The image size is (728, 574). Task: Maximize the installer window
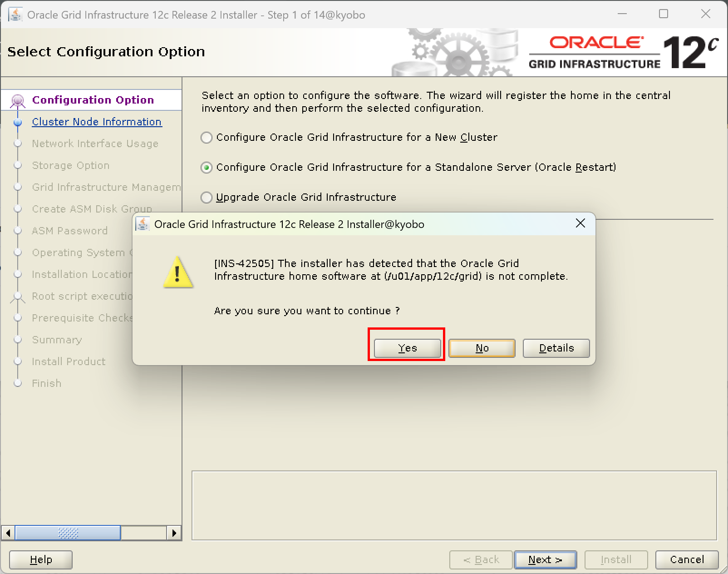click(664, 14)
